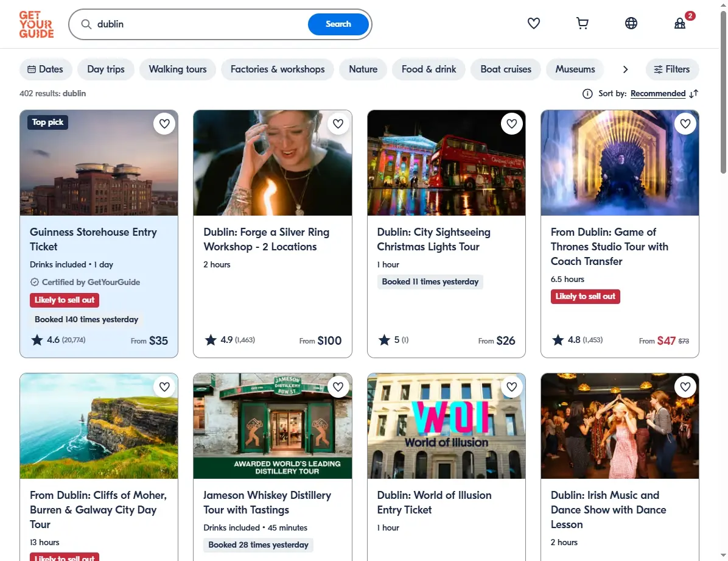Click the From $26 price
Image resolution: width=728 pixels, height=561 pixels.
click(496, 340)
